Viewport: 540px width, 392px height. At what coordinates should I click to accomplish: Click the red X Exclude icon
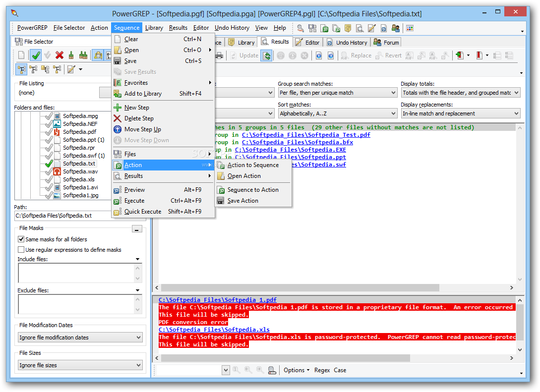60,55
